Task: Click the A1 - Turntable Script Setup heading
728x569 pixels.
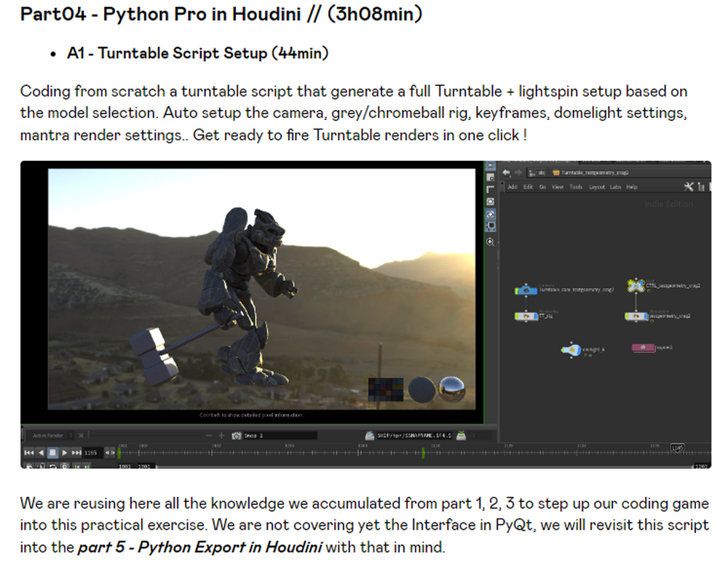Action: pyautogui.click(x=198, y=53)
